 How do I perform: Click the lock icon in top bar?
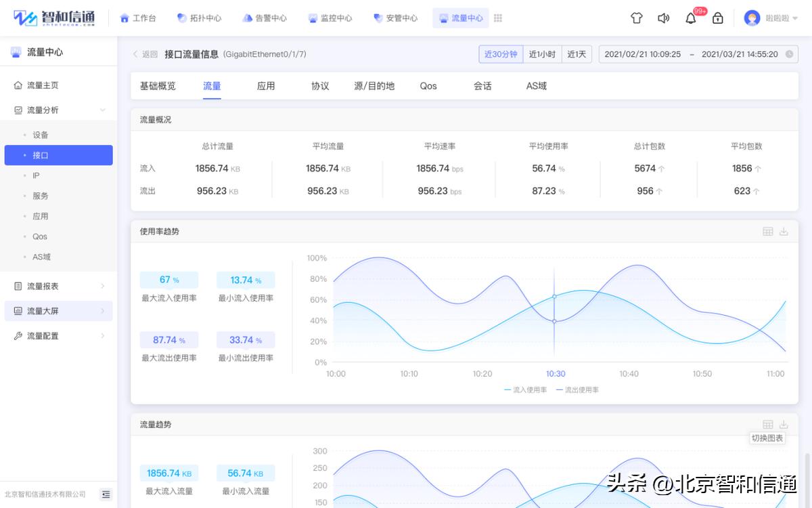tap(718, 18)
